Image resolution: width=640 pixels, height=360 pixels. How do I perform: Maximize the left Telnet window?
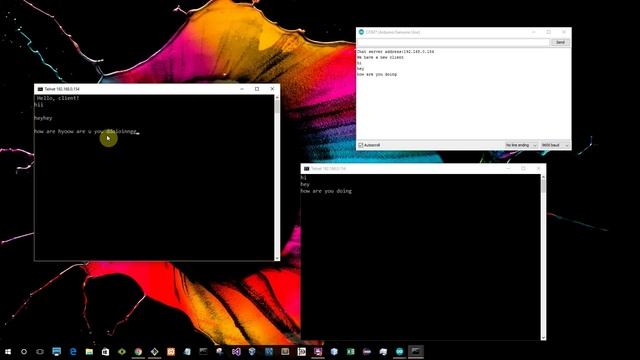(257, 89)
